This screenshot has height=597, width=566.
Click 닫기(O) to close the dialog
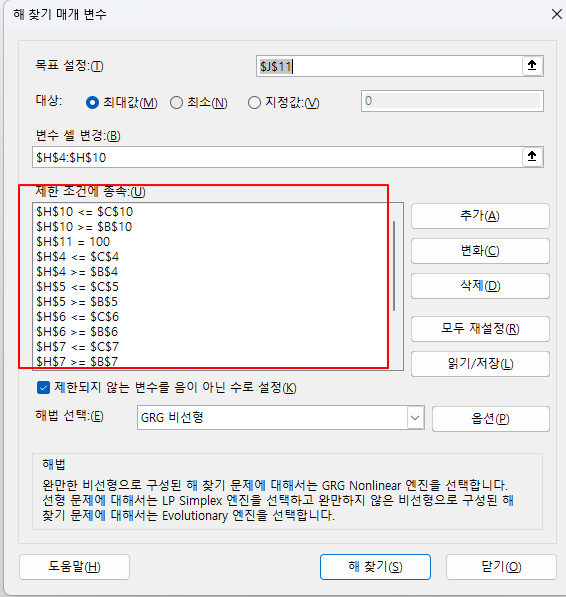(501, 567)
